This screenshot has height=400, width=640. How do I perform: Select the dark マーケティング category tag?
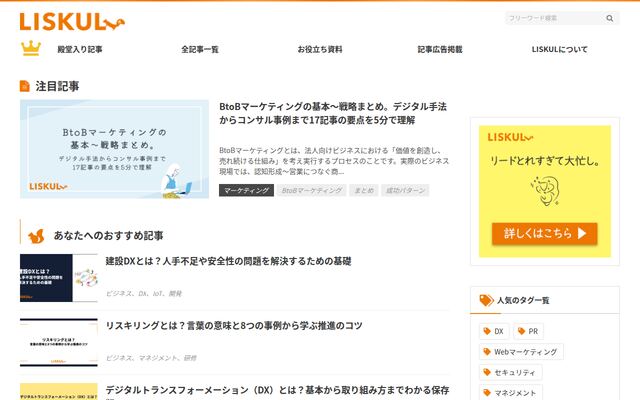pos(246,190)
